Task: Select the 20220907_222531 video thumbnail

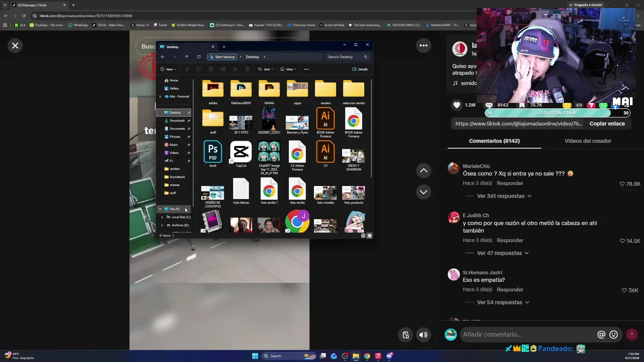Action: pyautogui.click(x=269, y=121)
